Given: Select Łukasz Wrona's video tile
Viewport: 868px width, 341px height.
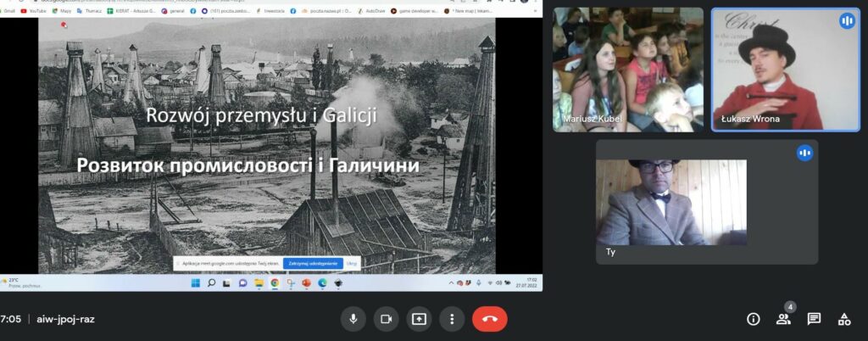Looking at the screenshot, I should tap(785, 70).
